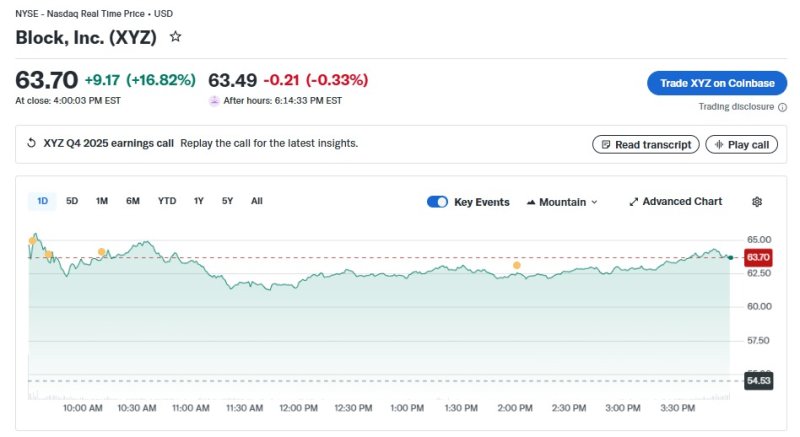800x437 pixels.
Task: Click the Mountain chart type icon
Action: click(531, 202)
